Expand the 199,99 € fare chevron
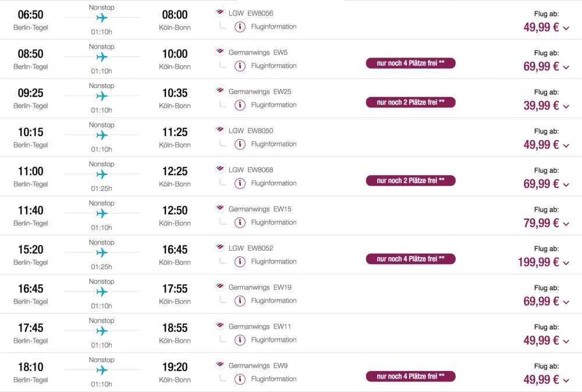This screenshot has width=582, height=392. (566, 263)
